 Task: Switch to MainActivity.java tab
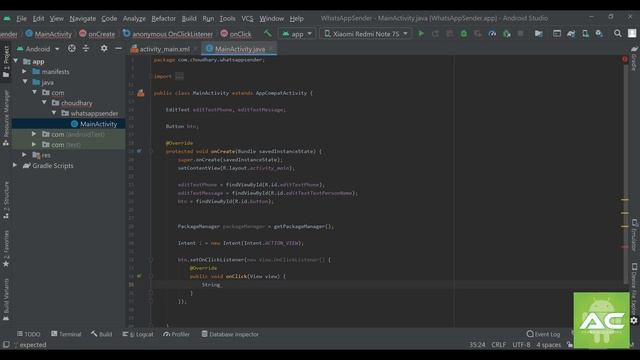pos(240,49)
